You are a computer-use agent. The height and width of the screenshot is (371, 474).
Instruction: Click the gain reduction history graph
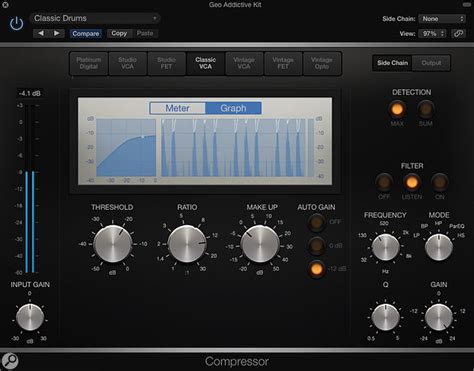[x=233, y=148]
